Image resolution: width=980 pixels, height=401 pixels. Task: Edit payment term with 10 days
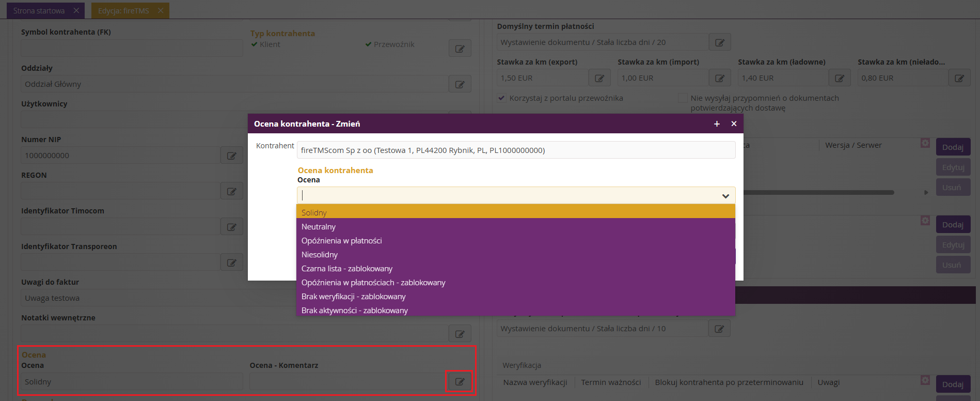[x=719, y=329]
